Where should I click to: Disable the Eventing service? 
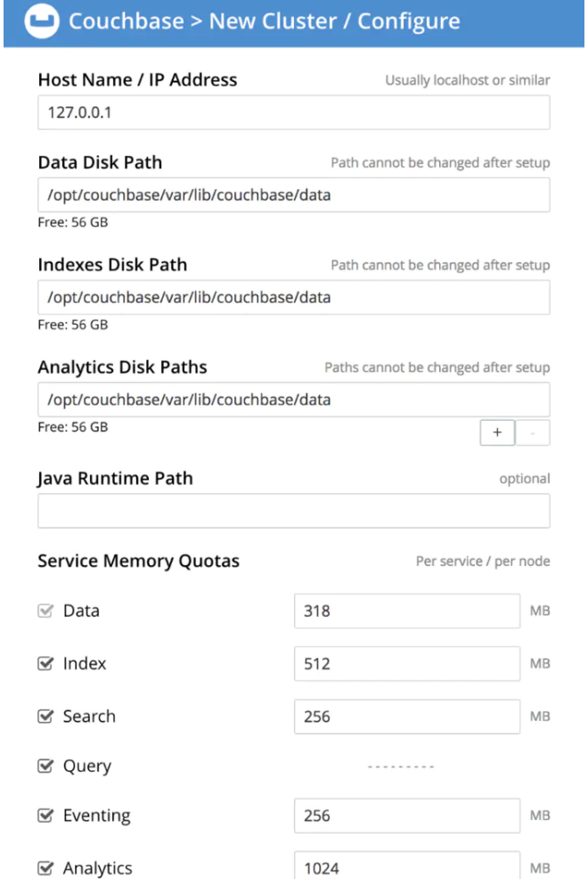click(45, 815)
